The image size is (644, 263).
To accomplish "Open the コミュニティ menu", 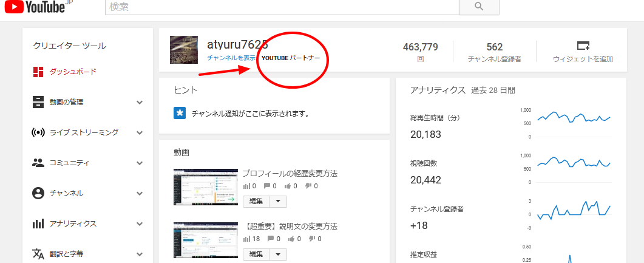I will (x=69, y=163).
